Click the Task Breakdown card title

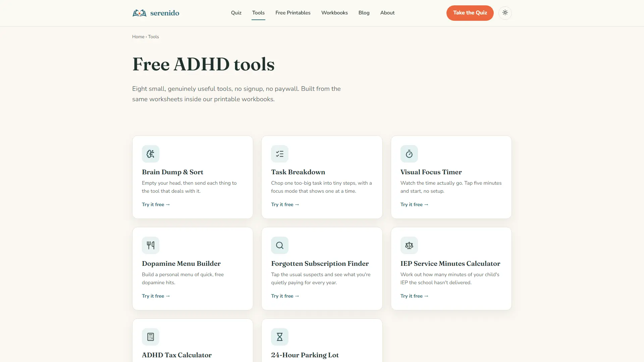298,172
